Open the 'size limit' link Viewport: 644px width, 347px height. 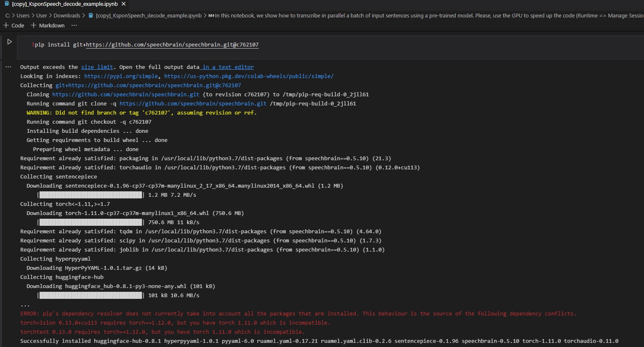(97, 67)
